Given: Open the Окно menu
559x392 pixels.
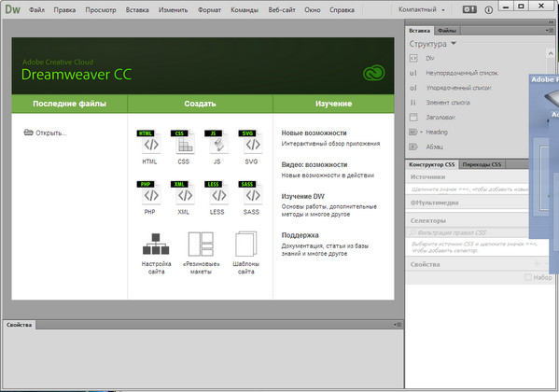Looking at the screenshot, I should click(x=313, y=10).
